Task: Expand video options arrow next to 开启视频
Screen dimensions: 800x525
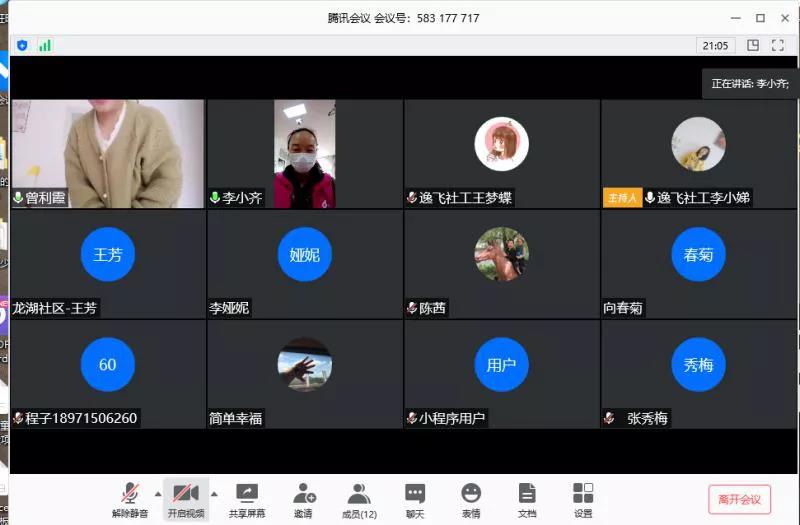Action: tap(213, 493)
